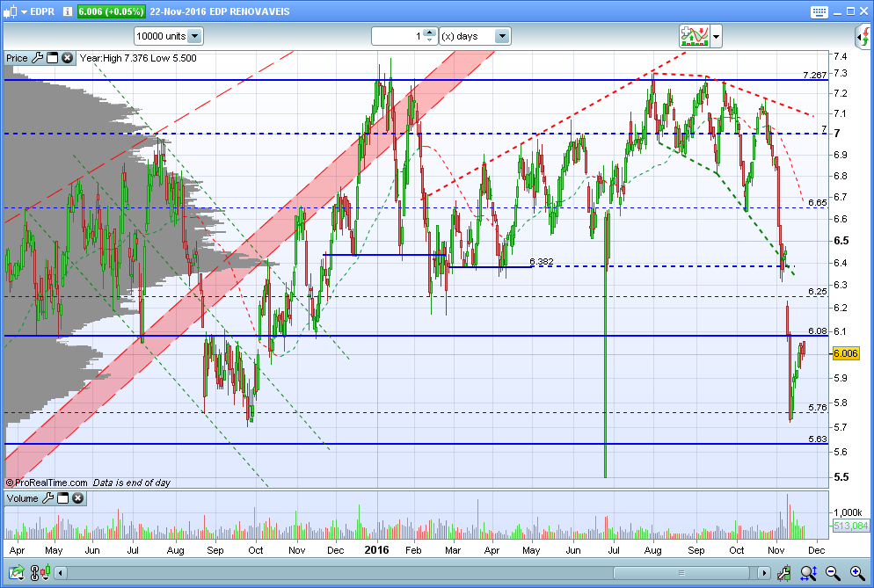Click the 6.006 (+0.05%) price change badge
Screen dimensions: 874x588
coord(111,11)
